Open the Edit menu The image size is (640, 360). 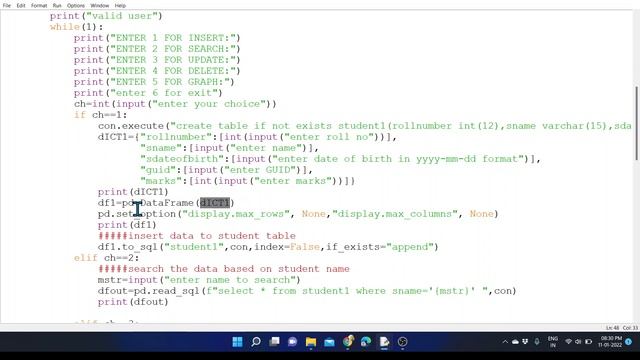click(21, 5)
